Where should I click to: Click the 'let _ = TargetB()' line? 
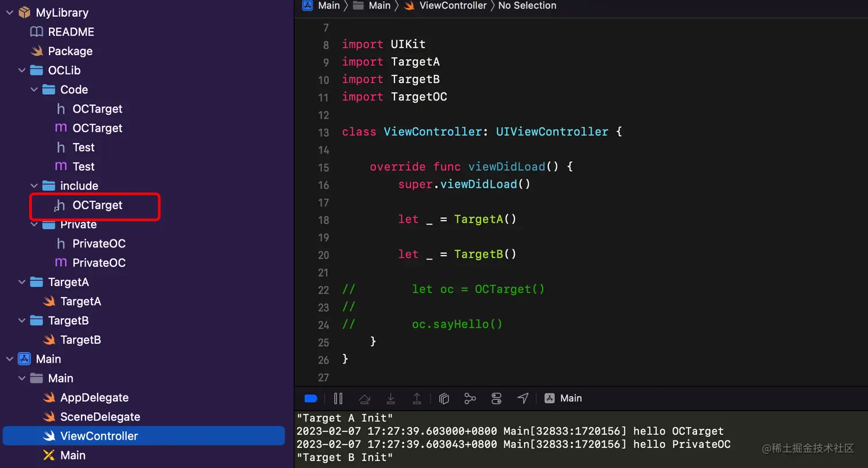click(457, 254)
